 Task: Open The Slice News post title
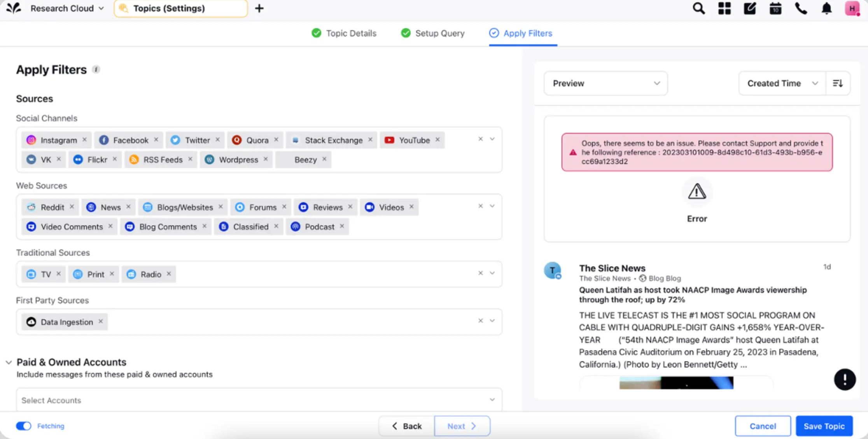[612, 268]
